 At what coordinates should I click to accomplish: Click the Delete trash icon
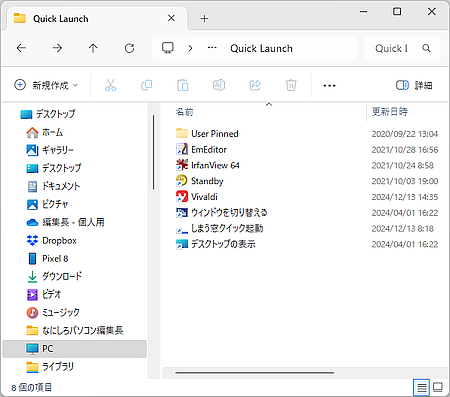[291, 85]
